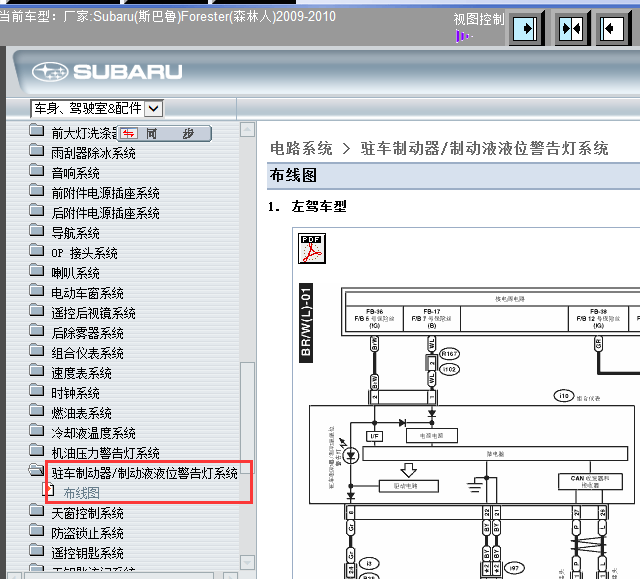
Task: Select the 喇叭系统 tree item
Action: coord(75,273)
